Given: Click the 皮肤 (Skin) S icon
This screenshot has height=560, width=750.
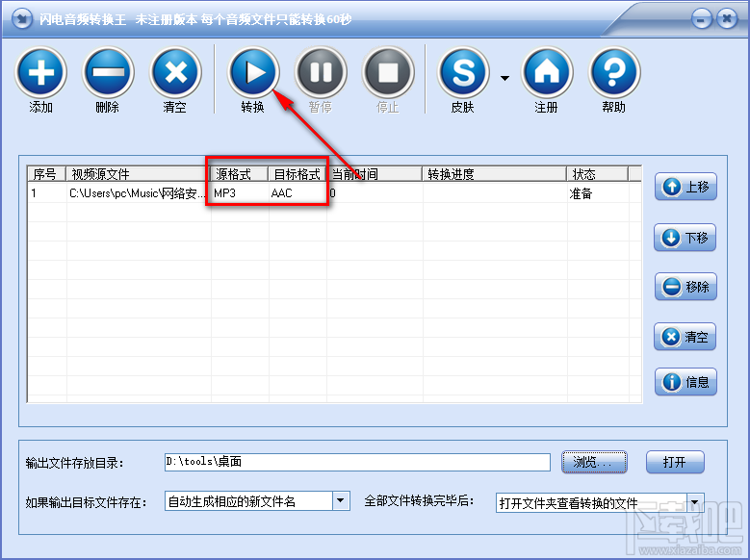Looking at the screenshot, I should (x=463, y=72).
